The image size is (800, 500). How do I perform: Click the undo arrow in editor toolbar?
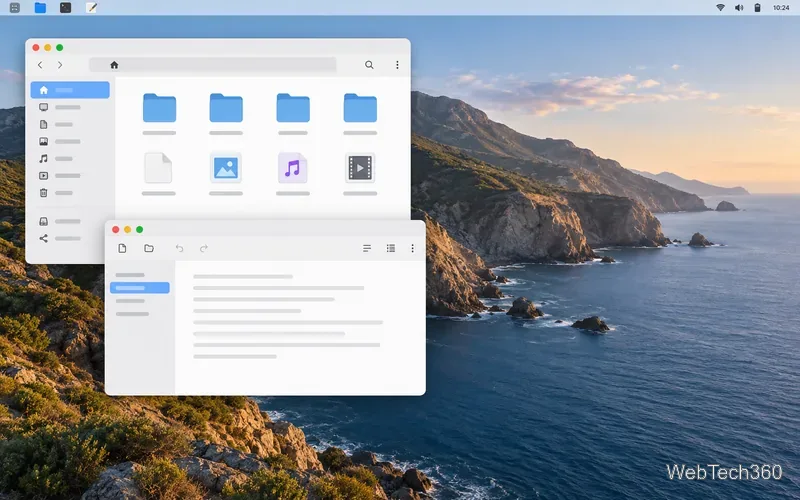[x=179, y=248]
